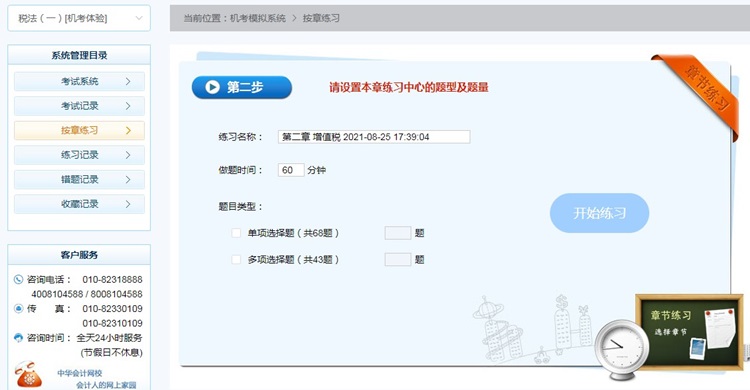
Task: Click the fax icon beside 传真
Action: [18, 308]
